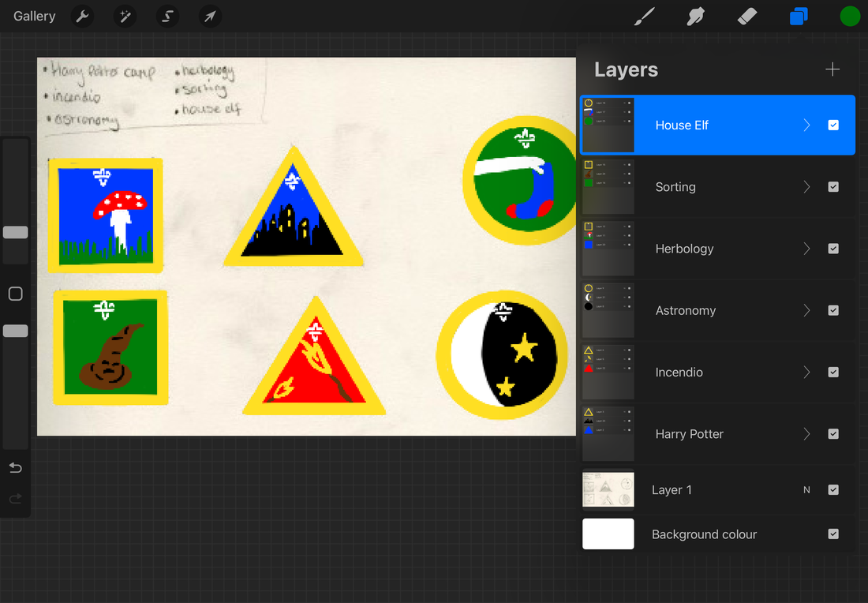Select the Transform arrow tool
The width and height of the screenshot is (868, 603).
(210, 17)
